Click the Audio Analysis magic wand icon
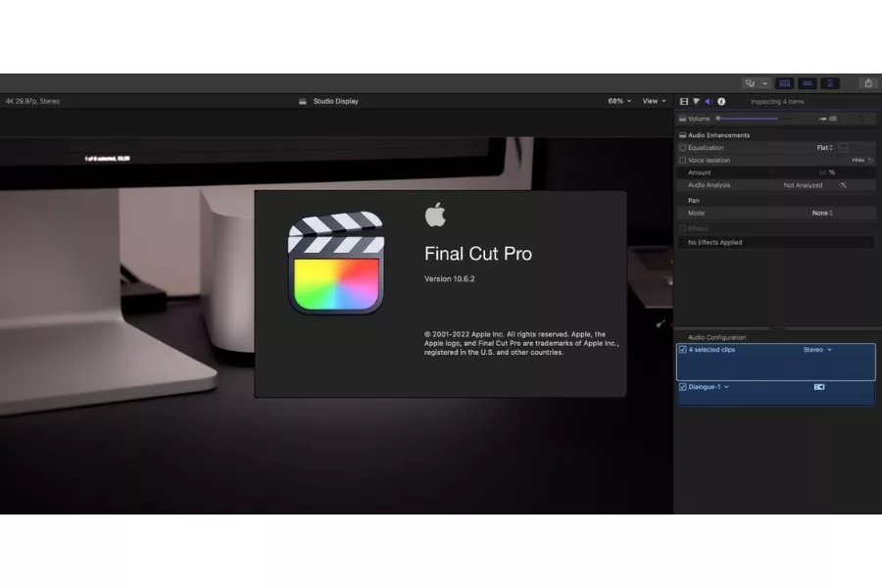The height and width of the screenshot is (588, 882). tap(843, 185)
